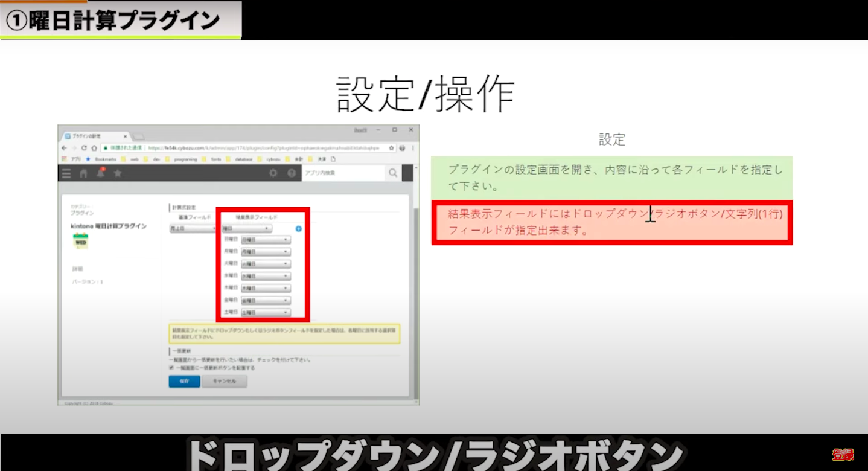Screen dimensions: 868x471
Task: Add a row with blue plus icon
Action: [x=298, y=229]
